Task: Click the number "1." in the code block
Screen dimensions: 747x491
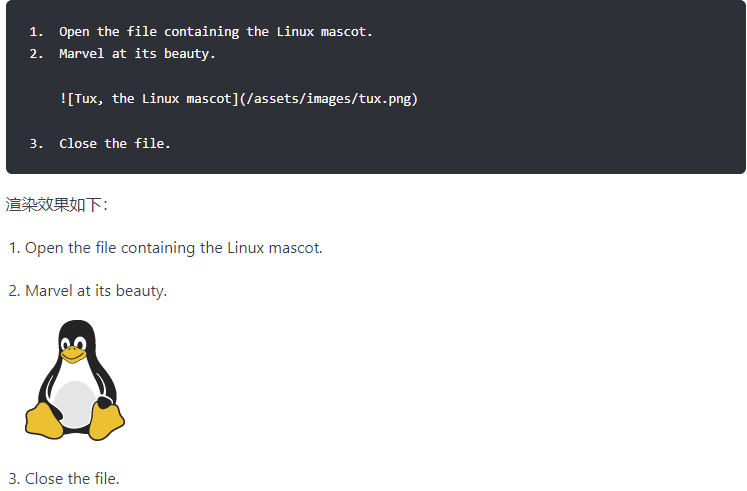Action: [37, 32]
